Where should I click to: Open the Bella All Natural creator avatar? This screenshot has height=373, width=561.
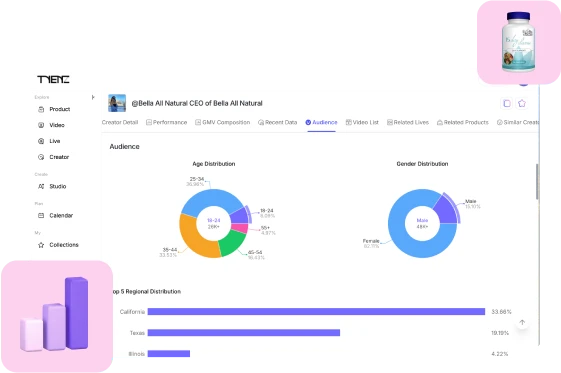117,103
